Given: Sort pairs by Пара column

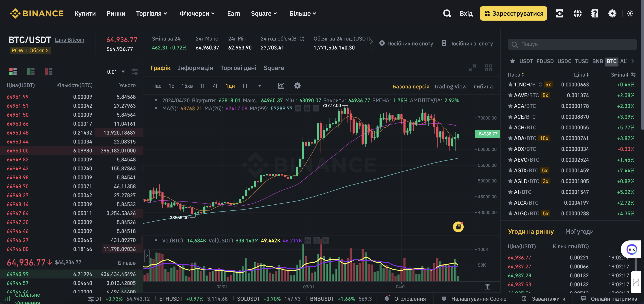Looking at the screenshot, I should click(x=516, y=75).
